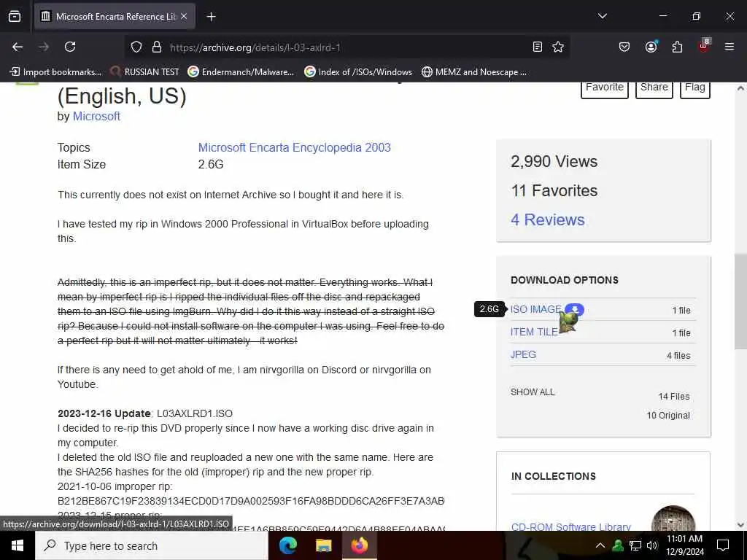747x560 pixels.
Task: Click SHOW ALL download files
Action: 532,392
